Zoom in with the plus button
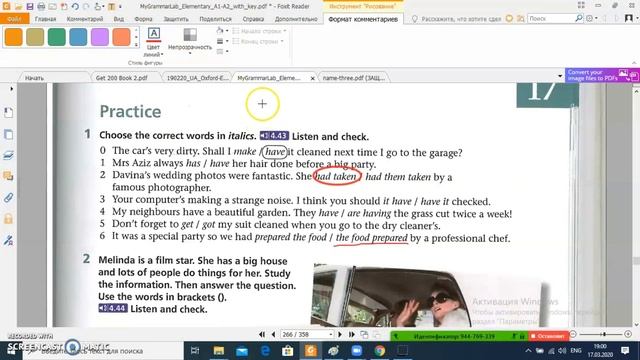Image resolution: width=640 pixels, height=360 pixels. point(628,334)
